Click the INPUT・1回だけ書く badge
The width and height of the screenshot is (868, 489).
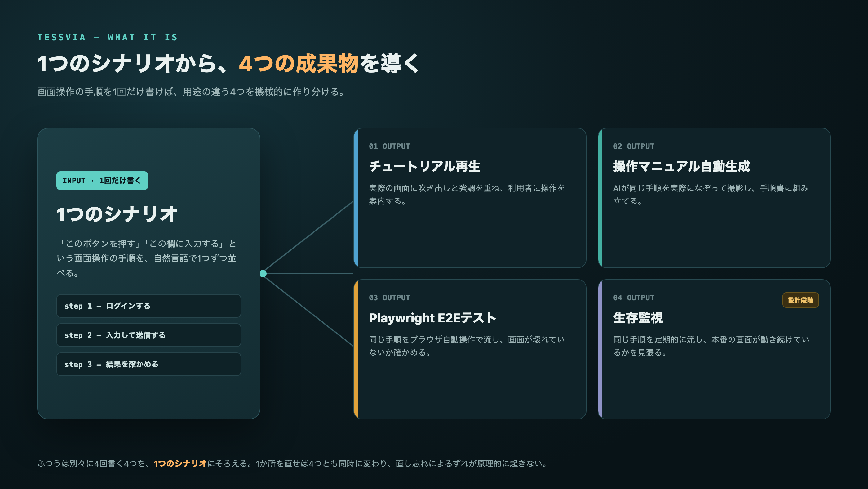coord(102,180)
